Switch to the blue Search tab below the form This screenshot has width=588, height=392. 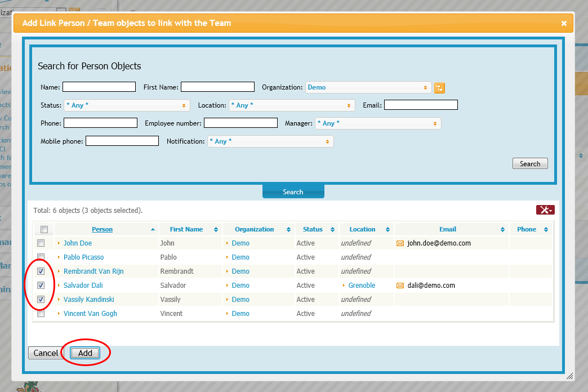(293, 191)
